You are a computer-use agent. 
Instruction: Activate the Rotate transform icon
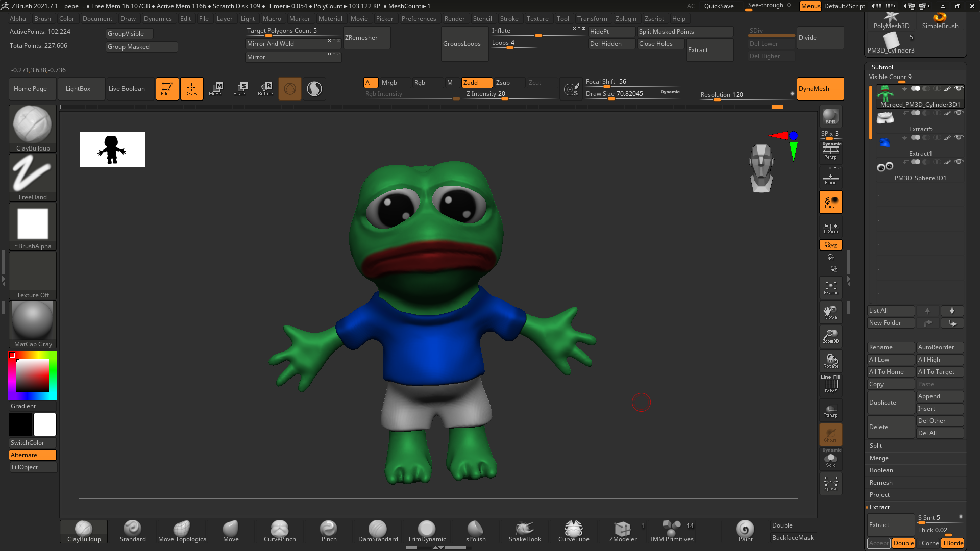pyautogui.click(x=265, y=89)
